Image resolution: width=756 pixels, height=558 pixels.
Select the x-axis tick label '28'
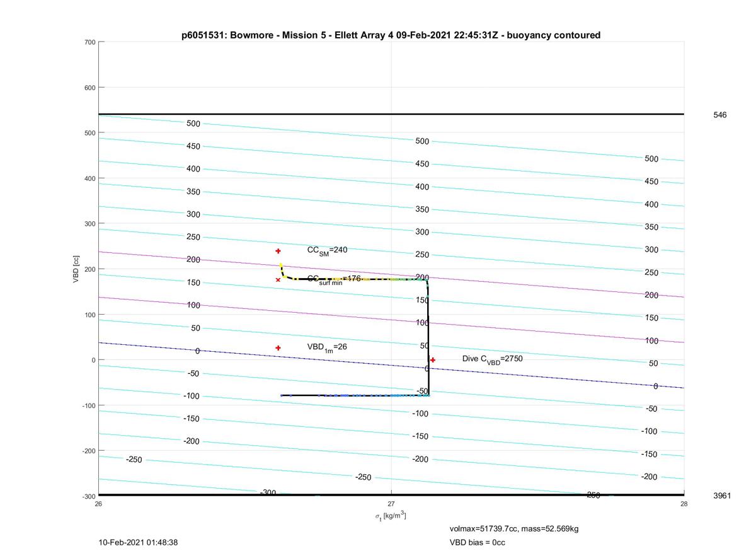684,503
